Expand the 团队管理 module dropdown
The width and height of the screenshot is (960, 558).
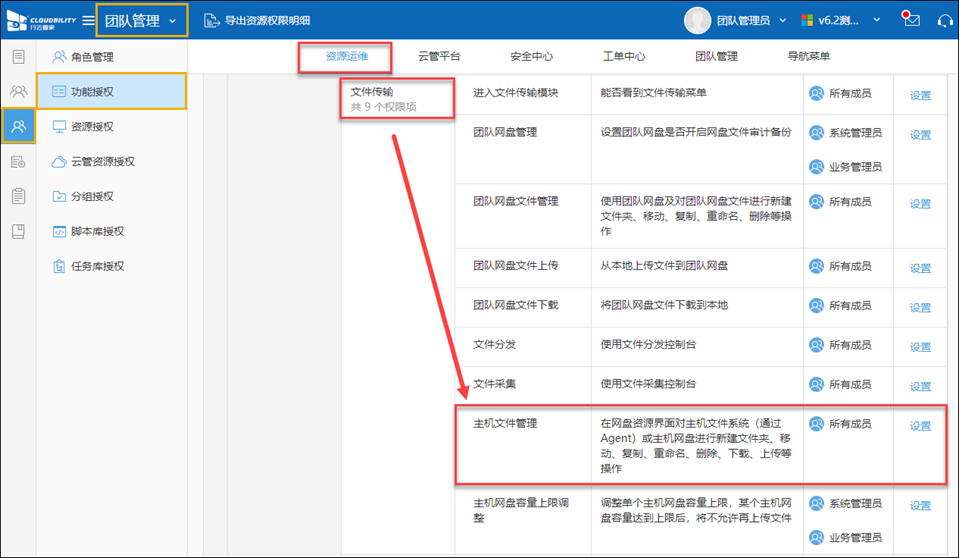click(175, 20)
